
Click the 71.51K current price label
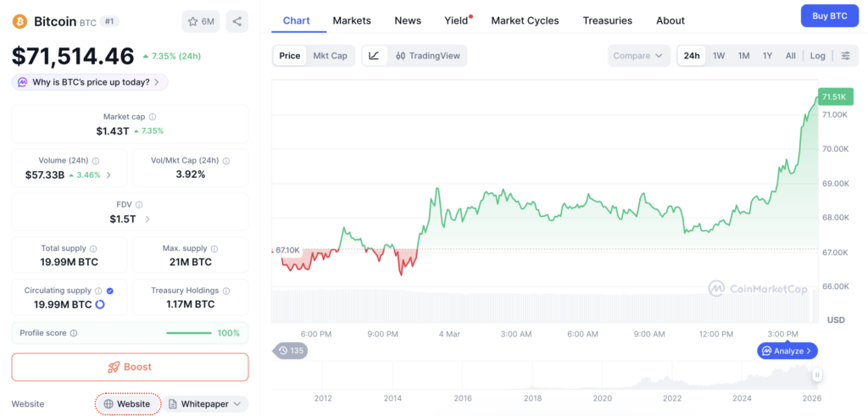pyautogui.click(x=834, y=97)
